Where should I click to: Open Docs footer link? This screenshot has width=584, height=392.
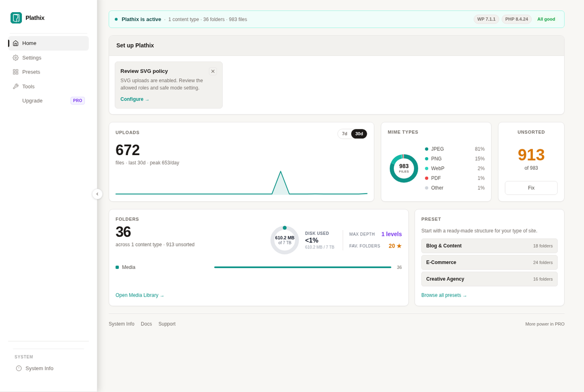tap(146, 324)
